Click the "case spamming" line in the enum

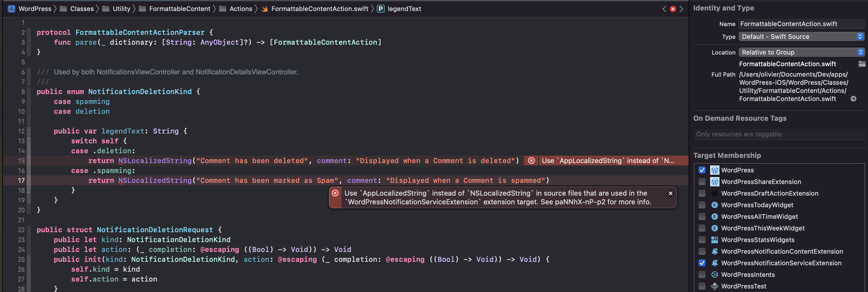pyautogui.click(x=82, y=102)
